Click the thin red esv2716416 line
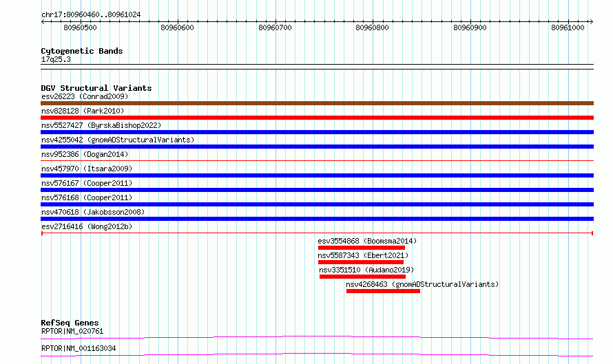 tap(317, 233)
